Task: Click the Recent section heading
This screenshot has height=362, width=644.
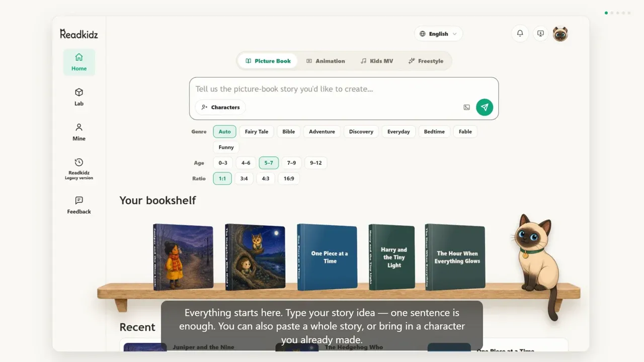Action: tap(137, 327)
